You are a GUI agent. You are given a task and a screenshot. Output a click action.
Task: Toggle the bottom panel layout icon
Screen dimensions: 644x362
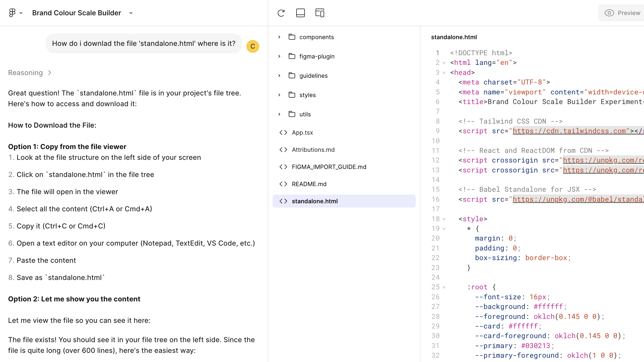pos(300,13)
